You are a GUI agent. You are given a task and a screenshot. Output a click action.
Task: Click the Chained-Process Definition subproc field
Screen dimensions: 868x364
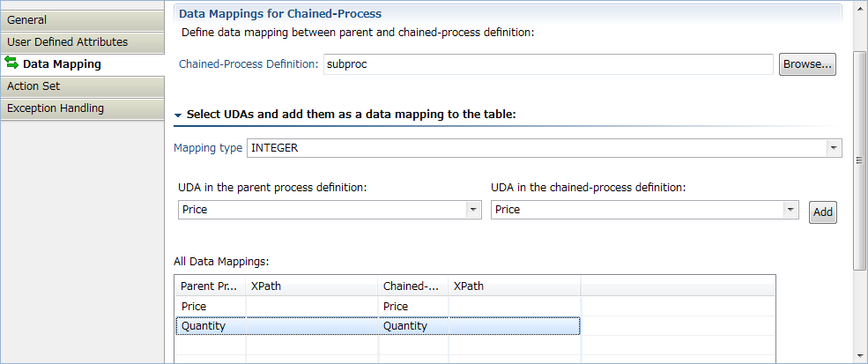point(548,64)
